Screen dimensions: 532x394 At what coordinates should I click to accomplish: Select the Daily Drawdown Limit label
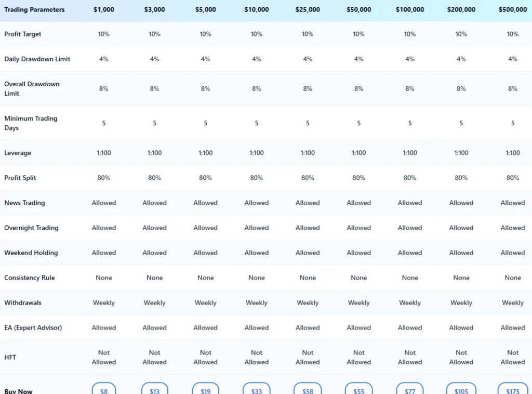[x=37, y=59]
